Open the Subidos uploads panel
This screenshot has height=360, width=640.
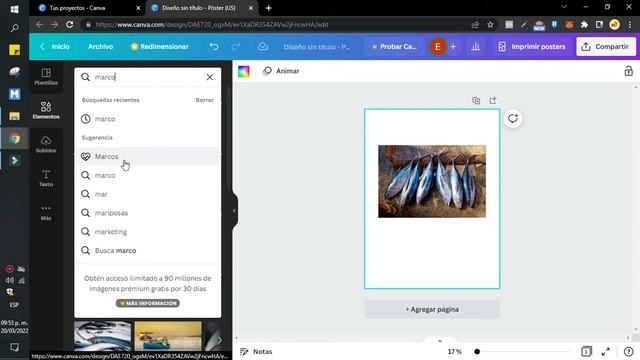tap(46, 144)
